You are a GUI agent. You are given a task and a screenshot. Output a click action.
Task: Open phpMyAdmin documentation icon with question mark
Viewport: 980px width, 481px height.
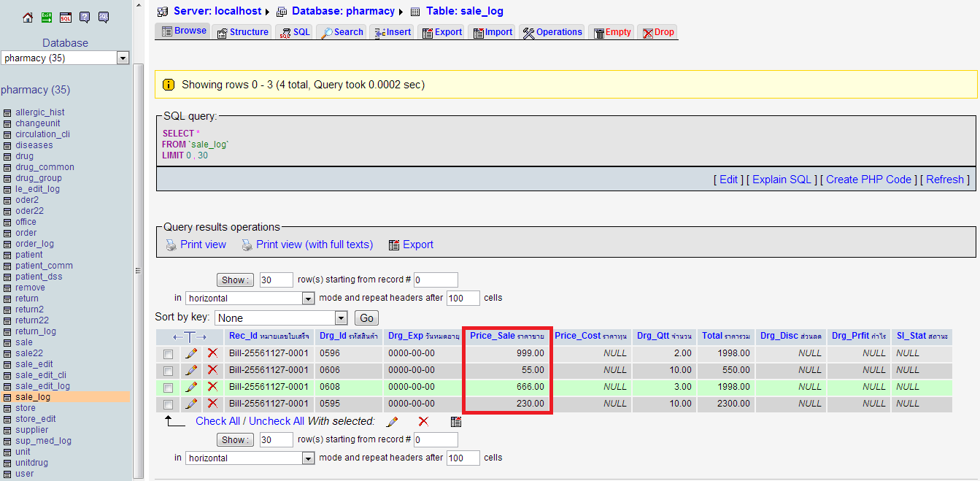[85, 18]
